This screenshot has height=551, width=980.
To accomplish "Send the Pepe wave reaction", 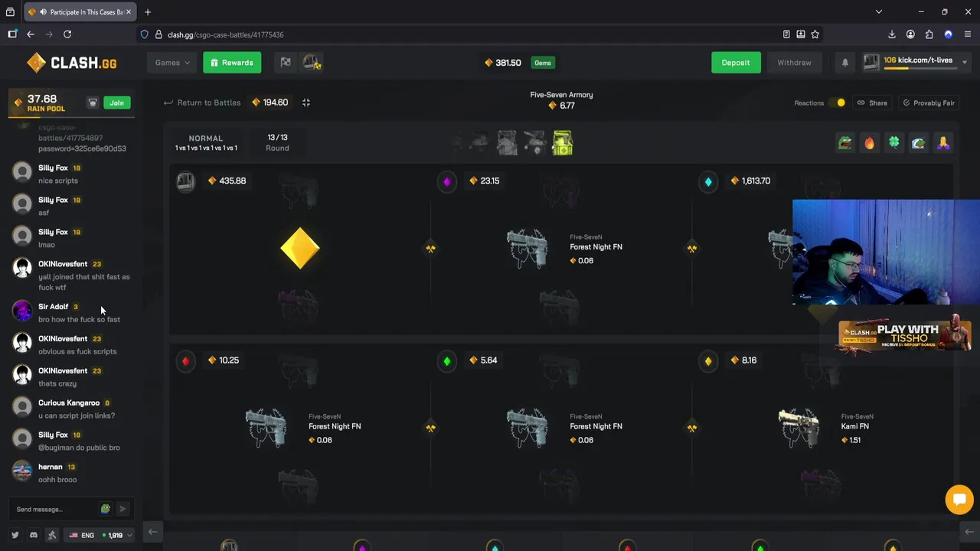I will click(918, 143).
